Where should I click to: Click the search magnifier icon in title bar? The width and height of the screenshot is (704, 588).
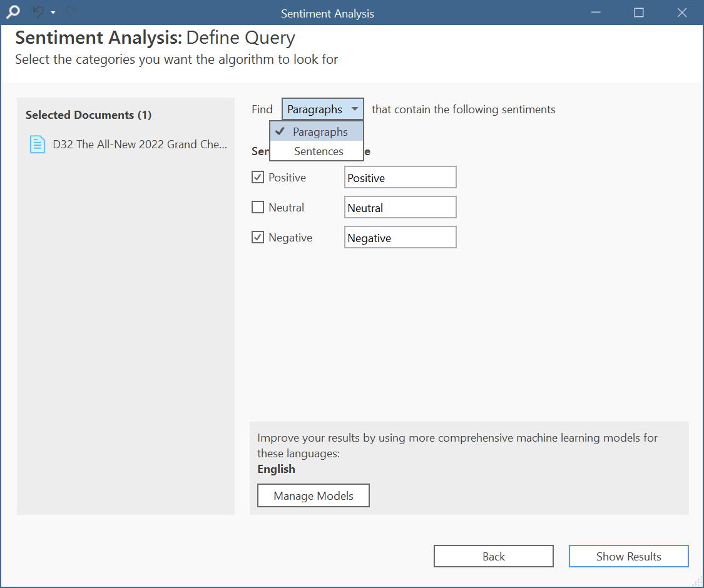click(13, 12)
